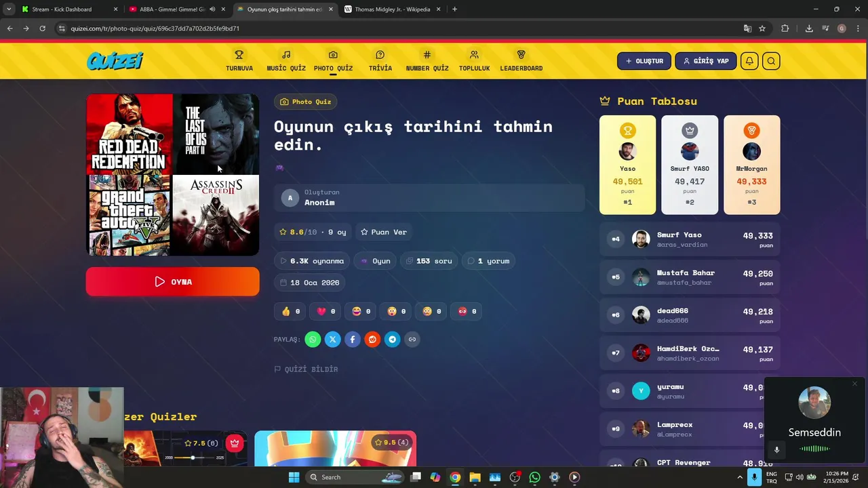Close the Semseddin voice overlay
The height and width of the screenshot is (488, 868).
pyautogui.click(x=854, y=384)
